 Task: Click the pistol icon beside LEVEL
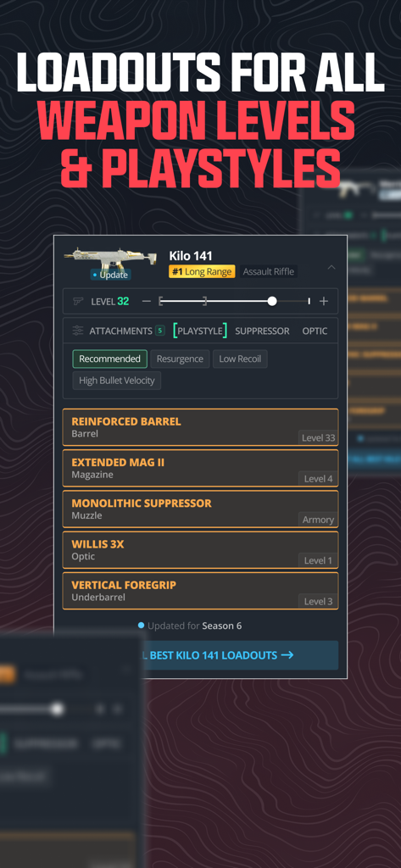(x=78, y=301)
